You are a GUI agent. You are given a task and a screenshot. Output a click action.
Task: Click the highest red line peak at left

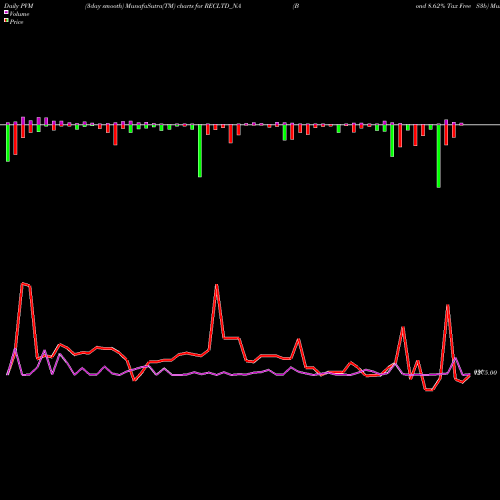coord(23,284)
